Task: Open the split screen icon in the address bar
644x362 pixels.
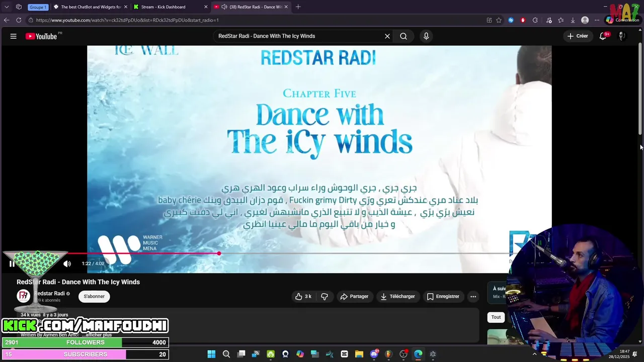Action: pyautogui.click(x=489, y=20)
